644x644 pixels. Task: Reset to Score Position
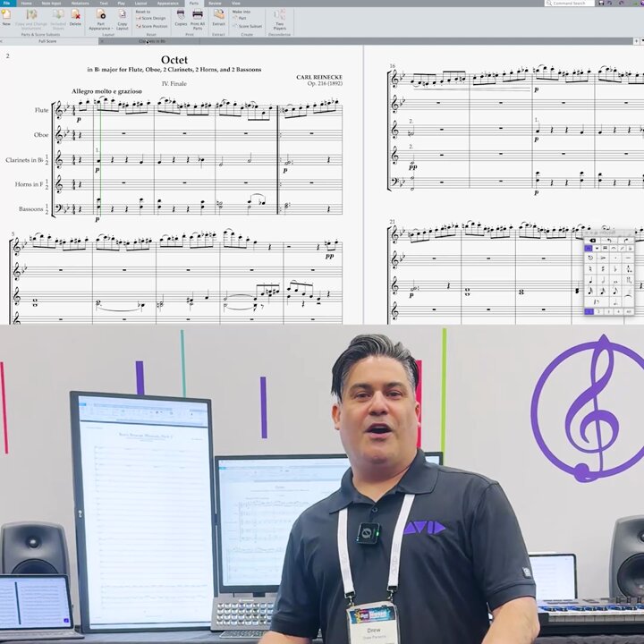click(x=151, y=26)
